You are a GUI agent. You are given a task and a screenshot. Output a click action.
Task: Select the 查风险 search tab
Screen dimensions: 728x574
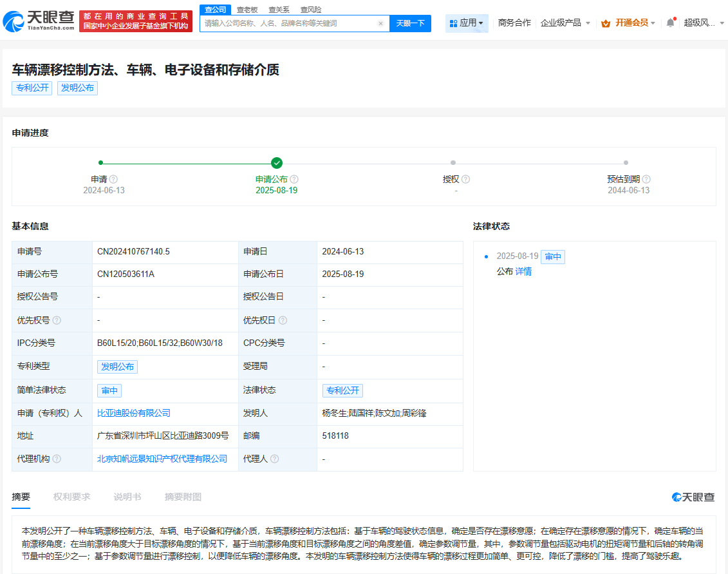pyautogui.click(x=311, y=10)
